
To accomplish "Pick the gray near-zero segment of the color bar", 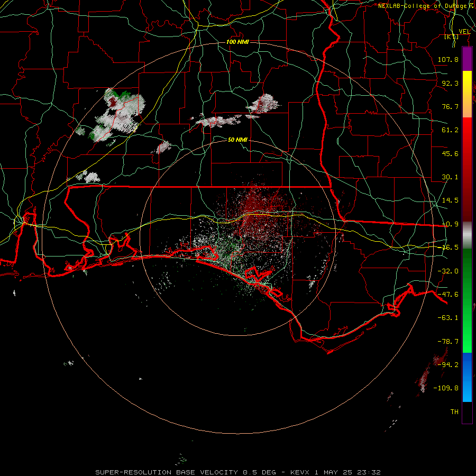I will tap(467, 235).
